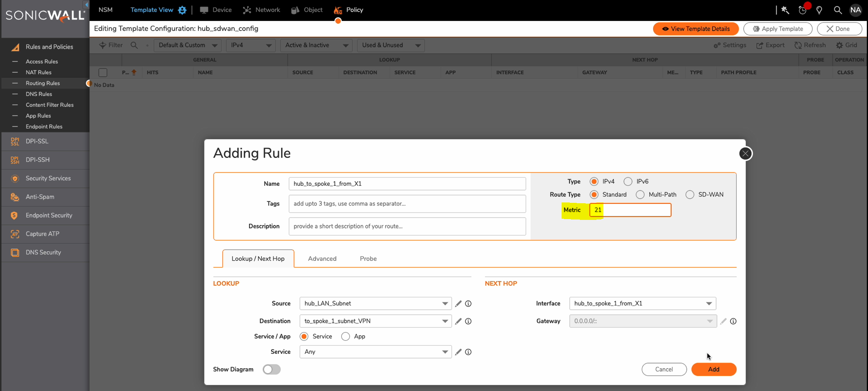Collapse the sidebar with the arrow handle

pos(86,5)
